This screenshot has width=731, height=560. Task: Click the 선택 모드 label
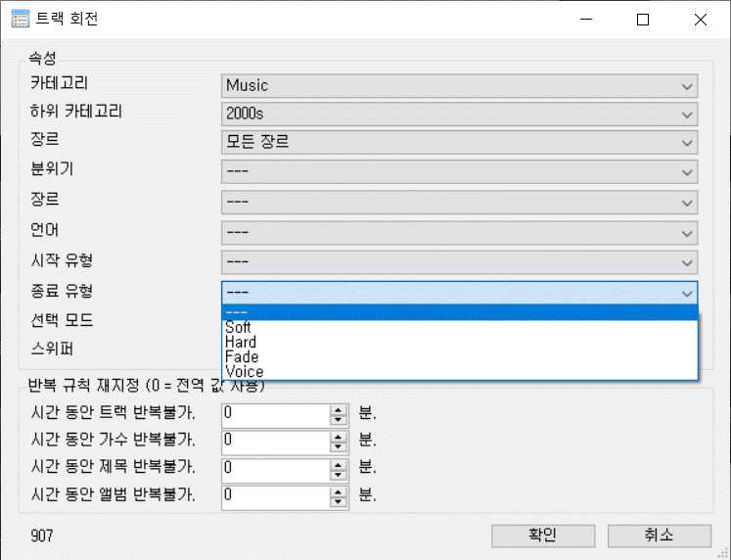coord(62,320)
